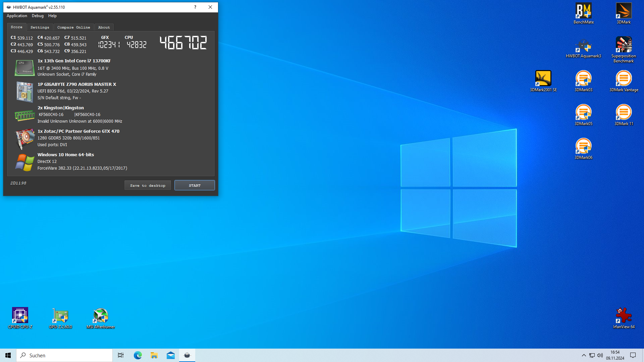Open the BenchMate desktop shortcut
Screen dimensions: 644x362
(583, 14)
